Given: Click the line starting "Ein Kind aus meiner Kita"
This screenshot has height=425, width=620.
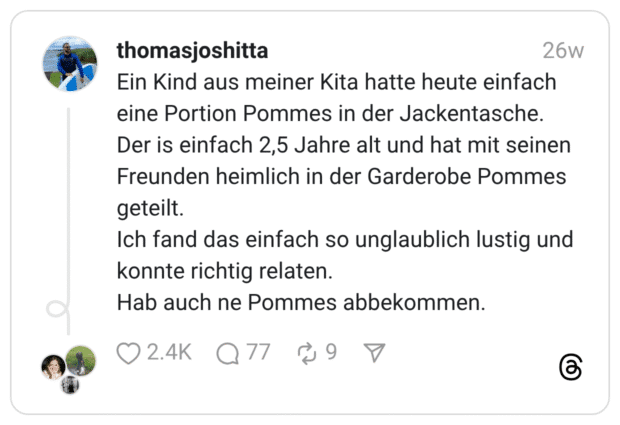Looking at the screenshot, I should (x=336, y=82).
